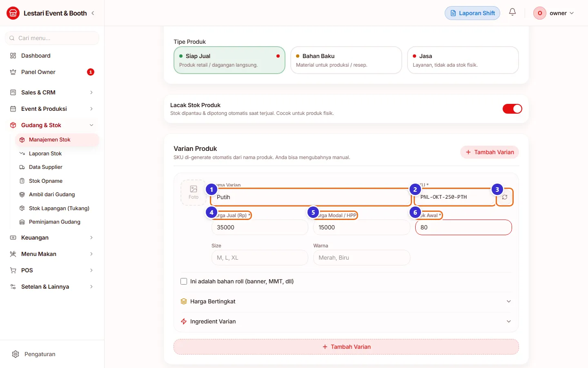Select the Siap Jual product type

229,60
